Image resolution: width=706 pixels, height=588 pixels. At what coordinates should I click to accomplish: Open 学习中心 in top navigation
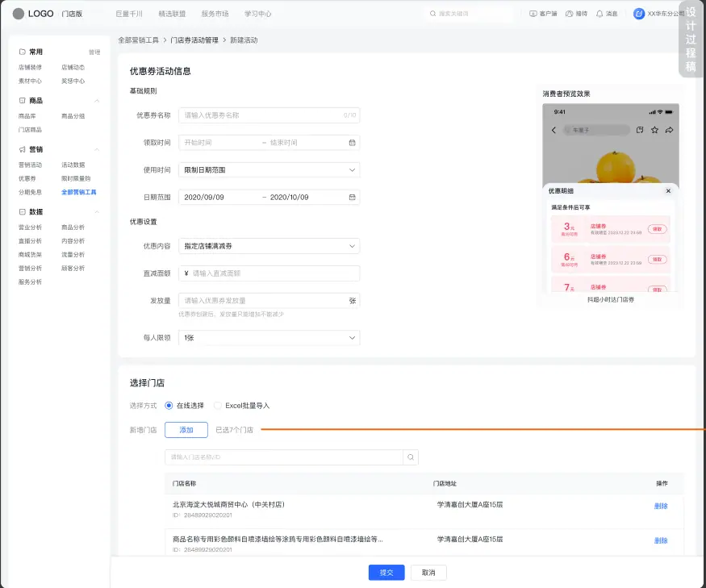click(258, 14)
